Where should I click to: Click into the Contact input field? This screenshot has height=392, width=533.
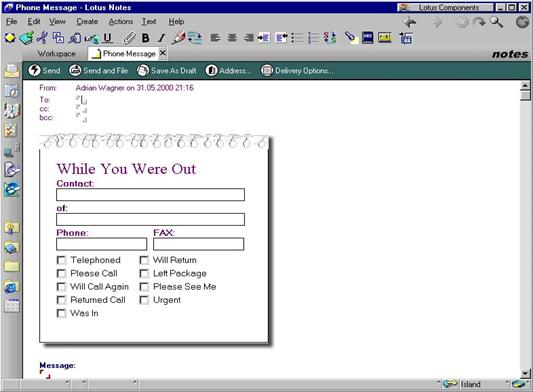tap(150, 195)
